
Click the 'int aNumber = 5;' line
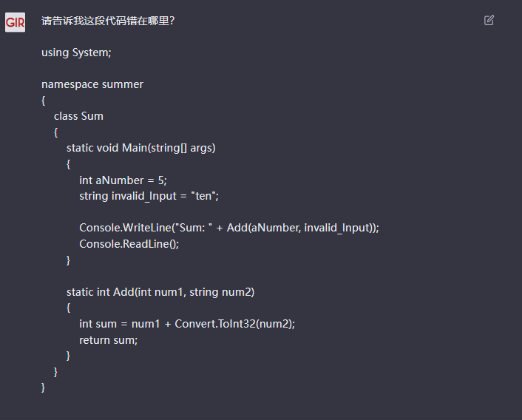tap(123, 180)
